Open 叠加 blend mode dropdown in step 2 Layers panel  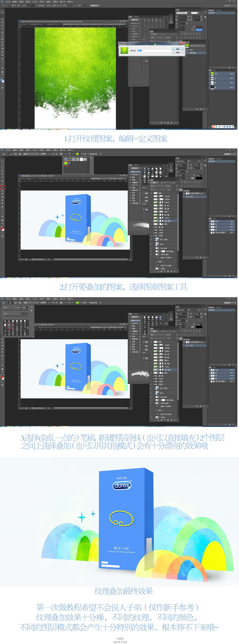pos(157,186)
